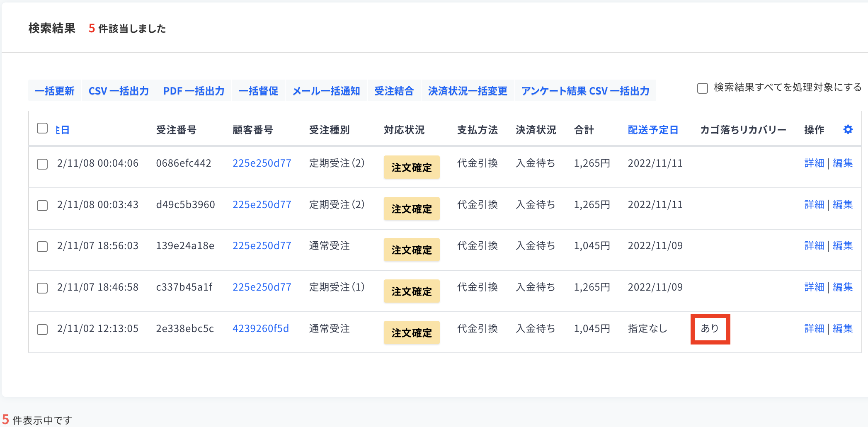The width and height of the screenshot is (868, 427).
Task: Click あり in カゴ落ちリカバリー column
Action: [710, 328]
